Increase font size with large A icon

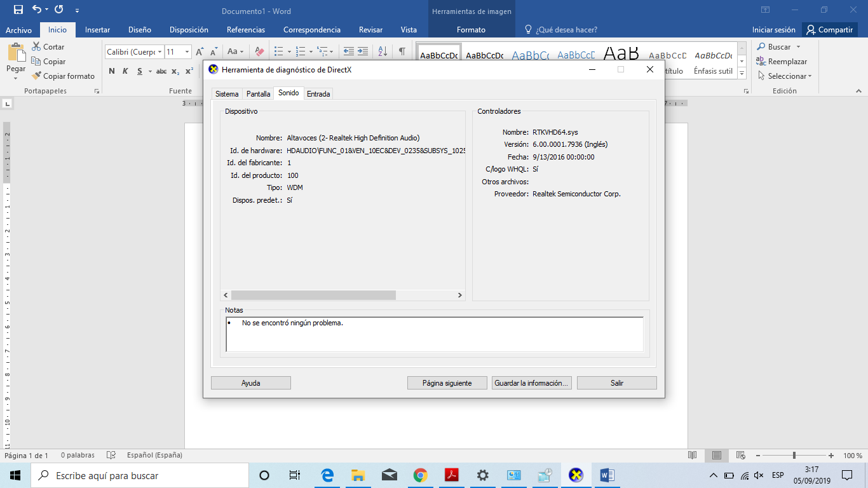pos(200,51)
